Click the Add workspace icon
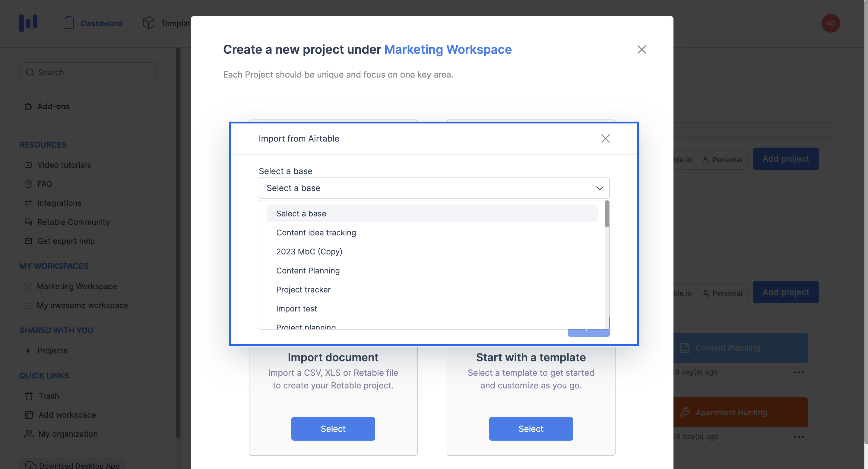 pyautogui.click(x=28, y=415)
